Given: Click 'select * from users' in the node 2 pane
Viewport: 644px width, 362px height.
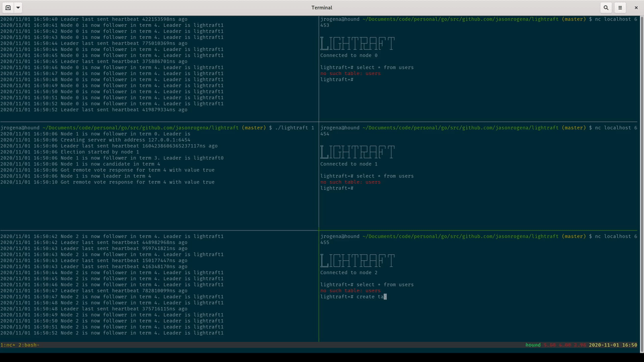Looking at the screenshot, I should (x=385, y=284).
